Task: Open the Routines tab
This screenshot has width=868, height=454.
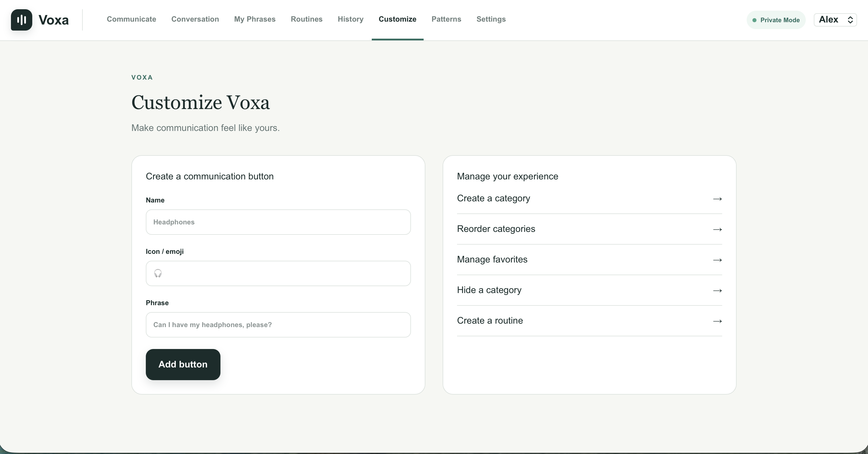Action: click(307, 19)
